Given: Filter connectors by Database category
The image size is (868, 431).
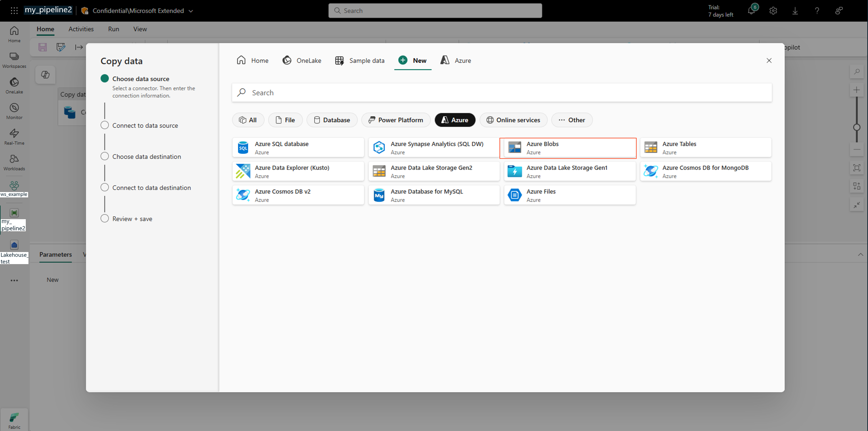Looking at the screenshot, I should (x=331, y=120).
